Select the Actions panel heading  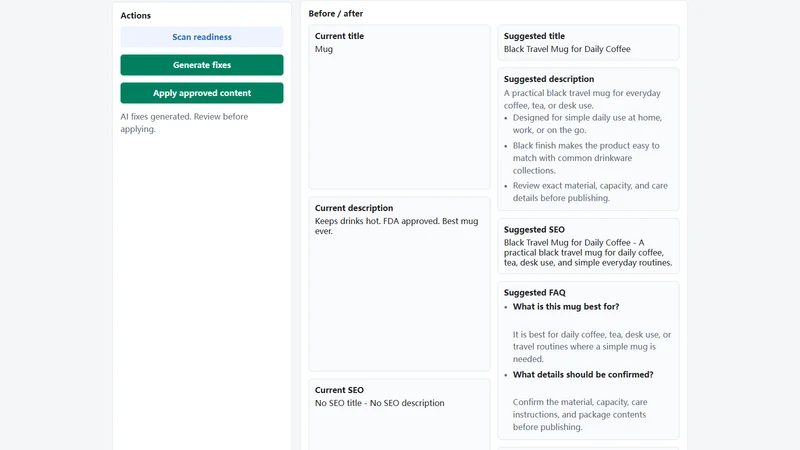pyautogui.click(x=136, y=15)
